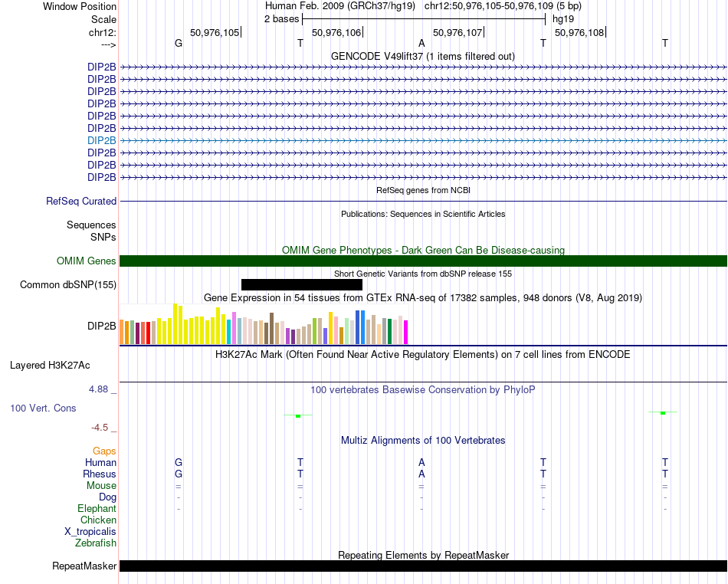728x584 pixels.
Task: Click the Scale label
Action: 103,19
